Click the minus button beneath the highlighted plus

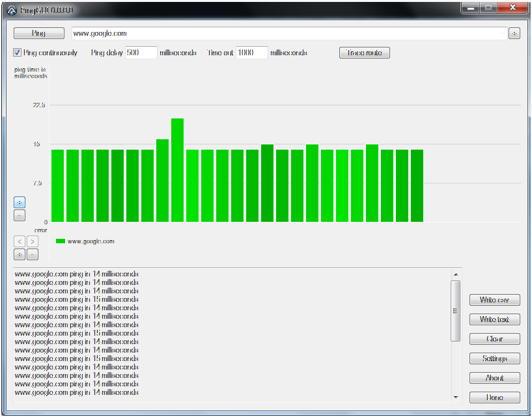[20, 215]
